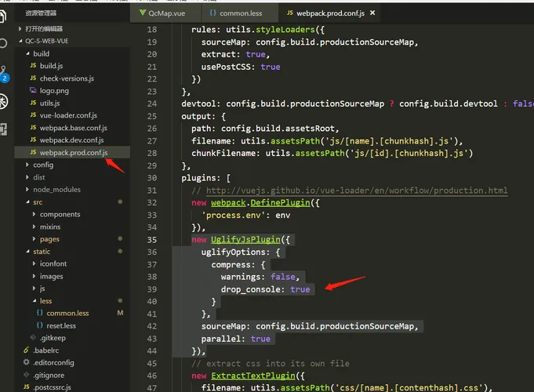Open build.js in the file tree
This screenshot has height=392, width=534.
(x=51, y=66)
